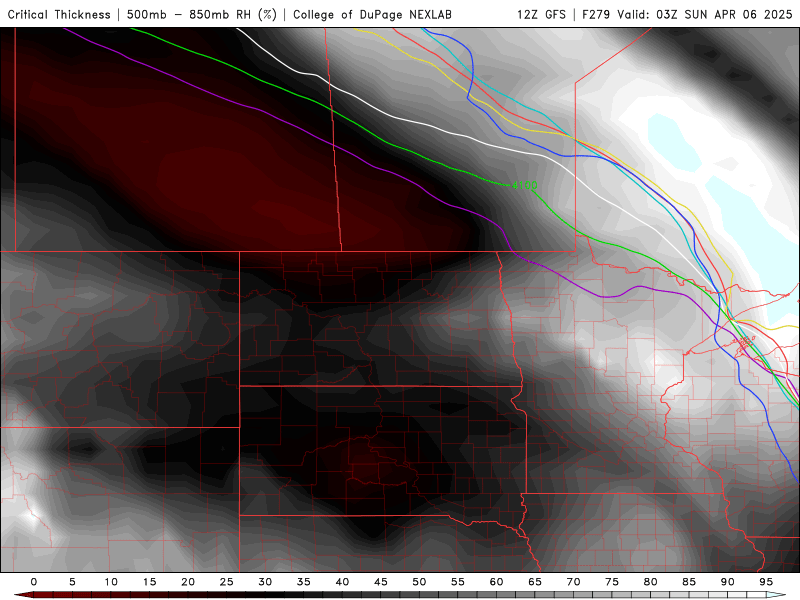
Task: Click the "12Z GFS" model run label
Action: (541, 14)
